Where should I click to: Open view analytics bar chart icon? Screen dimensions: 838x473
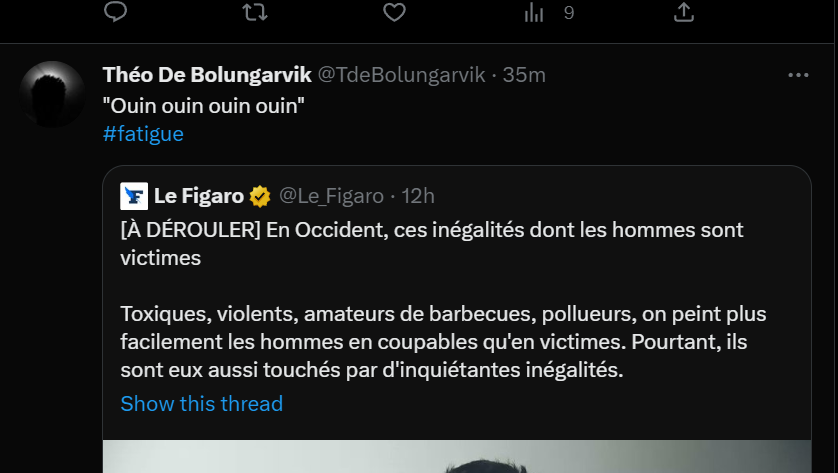(535, 12)
